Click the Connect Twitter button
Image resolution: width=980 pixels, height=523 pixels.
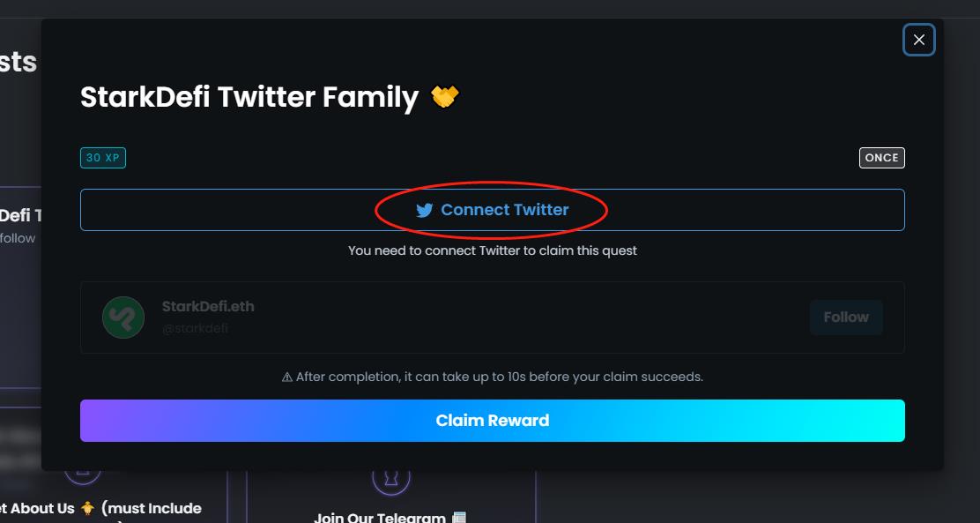click(492, 210)
